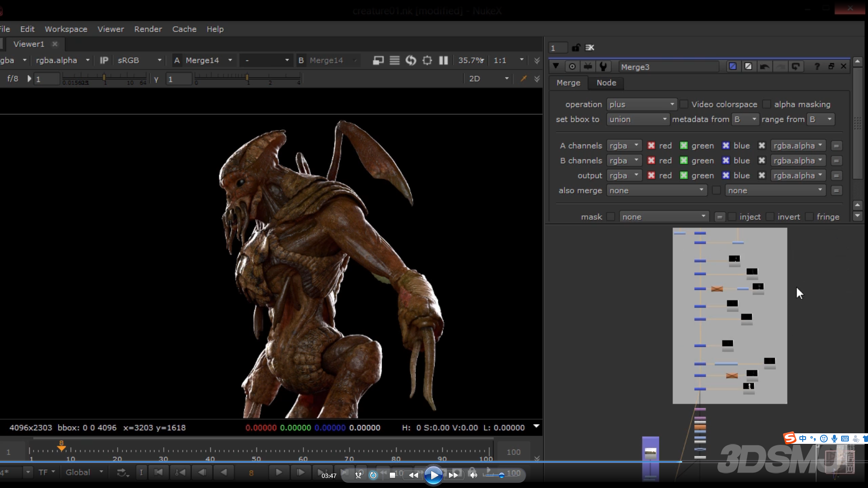Open range from B dropdown

(820, 119)
